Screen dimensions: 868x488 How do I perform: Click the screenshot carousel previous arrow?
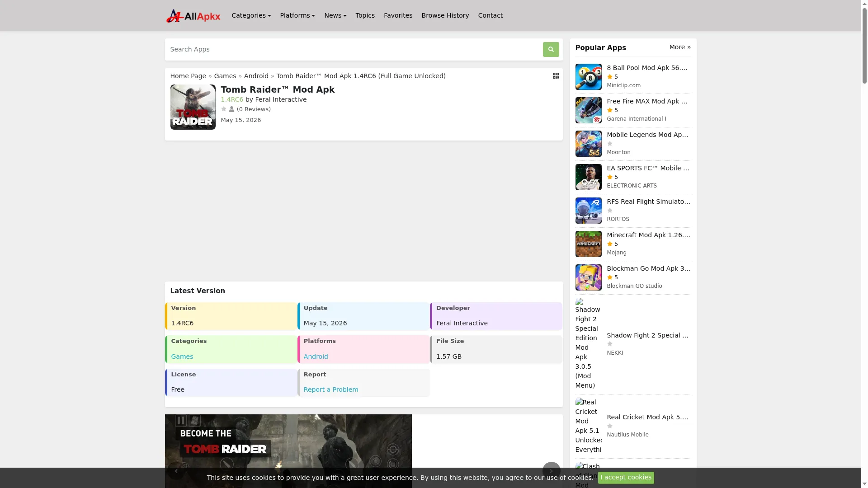(176, 471)
